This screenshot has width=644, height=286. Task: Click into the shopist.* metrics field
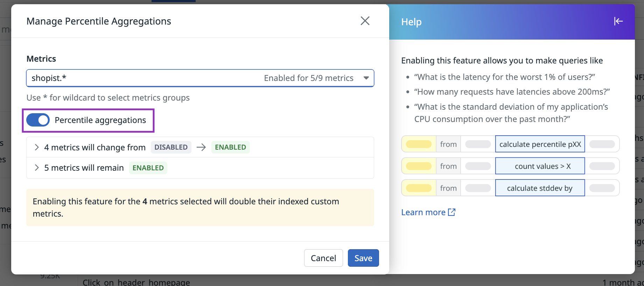[140, 78]
